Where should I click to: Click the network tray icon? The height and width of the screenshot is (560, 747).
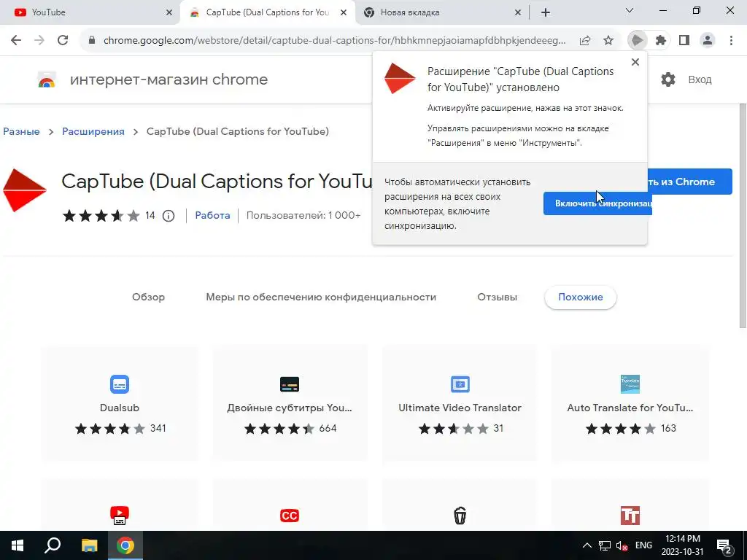[x=605, y=545]
